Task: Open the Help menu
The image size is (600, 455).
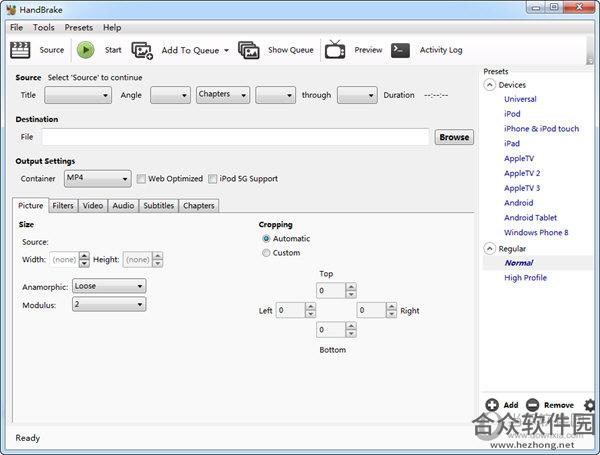Action: tap(112, 28)
